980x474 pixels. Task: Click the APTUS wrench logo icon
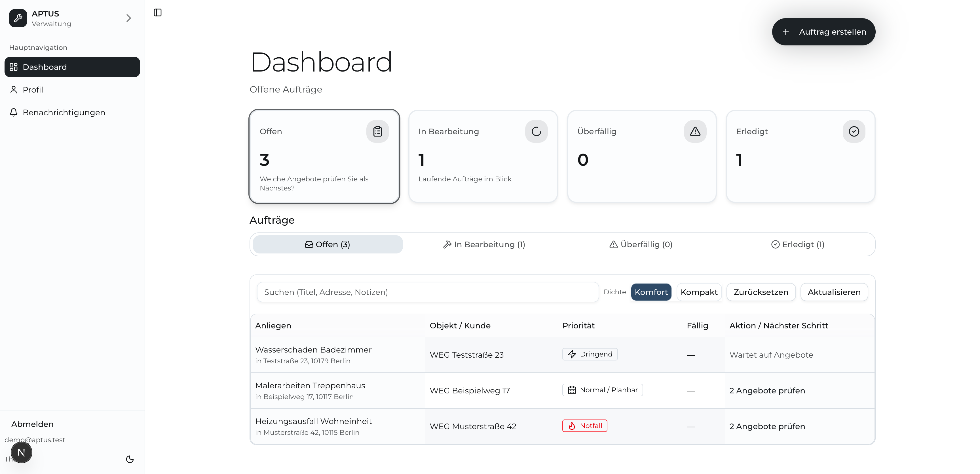[18, 18]
